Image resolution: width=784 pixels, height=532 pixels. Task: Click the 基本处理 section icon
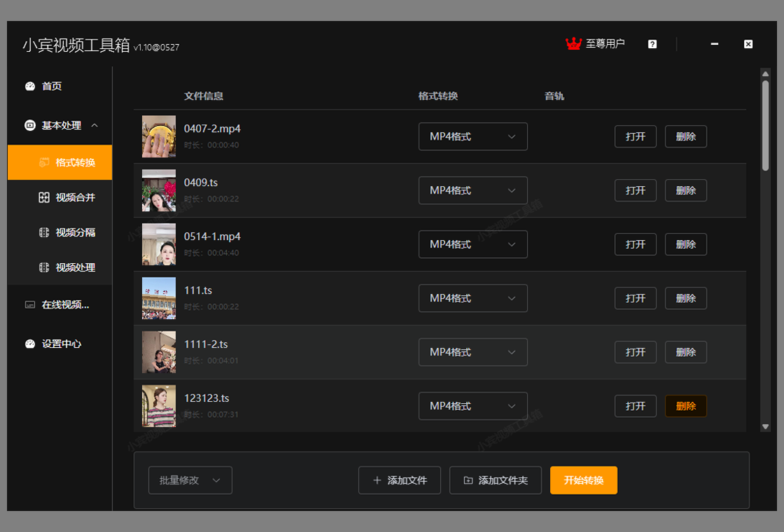(x=29, y=125)
